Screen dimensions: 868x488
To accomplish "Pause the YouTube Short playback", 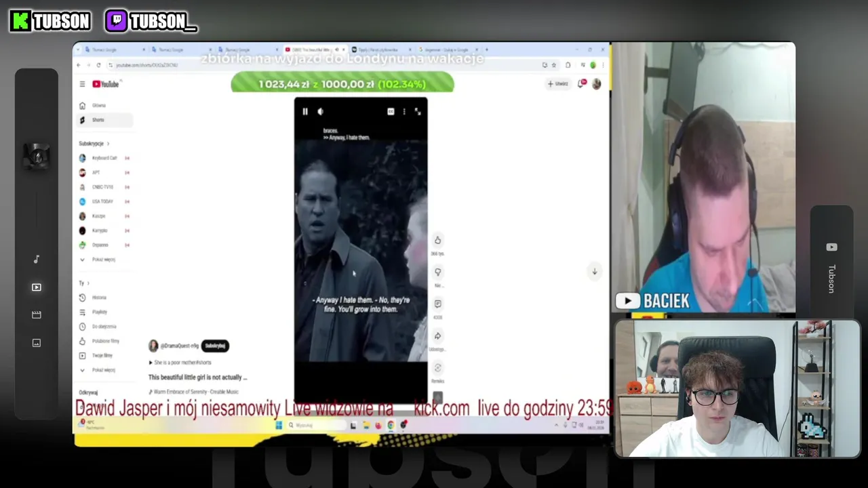I will click(305, 112).
